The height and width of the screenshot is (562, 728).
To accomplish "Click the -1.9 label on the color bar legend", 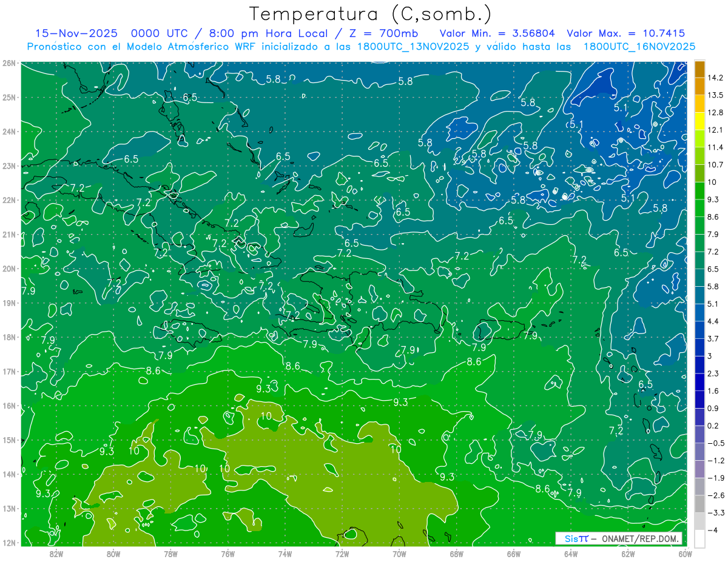I will tap(715, 478).
